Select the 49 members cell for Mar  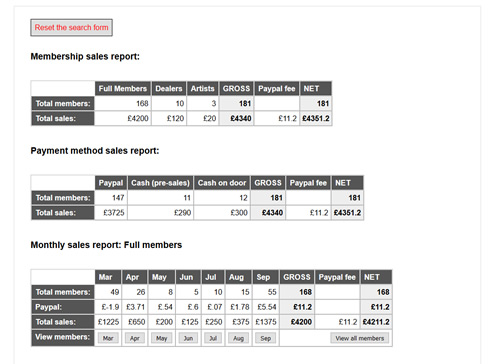coord(108,292)
